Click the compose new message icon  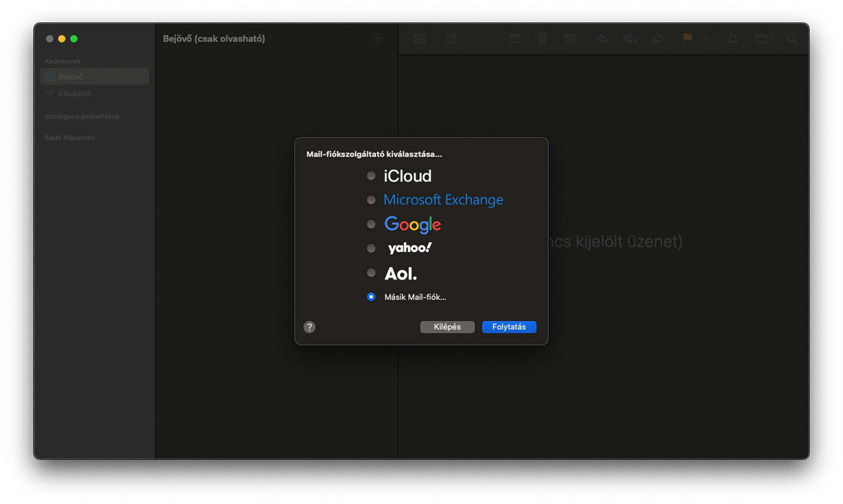[451, 39]
